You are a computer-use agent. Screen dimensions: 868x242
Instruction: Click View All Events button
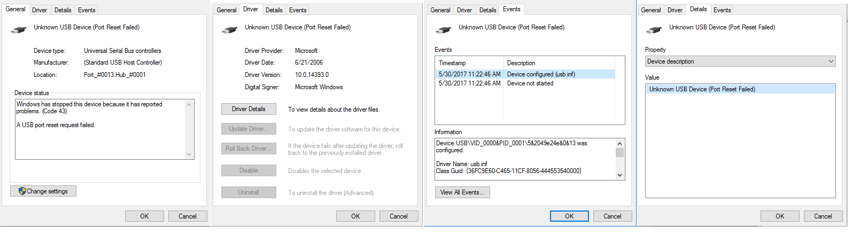click(x=462, y=192)
